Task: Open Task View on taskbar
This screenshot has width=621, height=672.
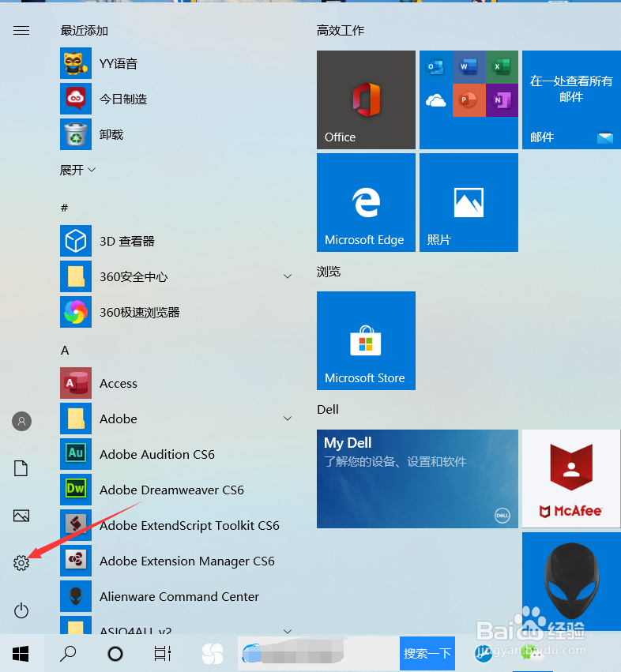Action: [x=163, y=654]
